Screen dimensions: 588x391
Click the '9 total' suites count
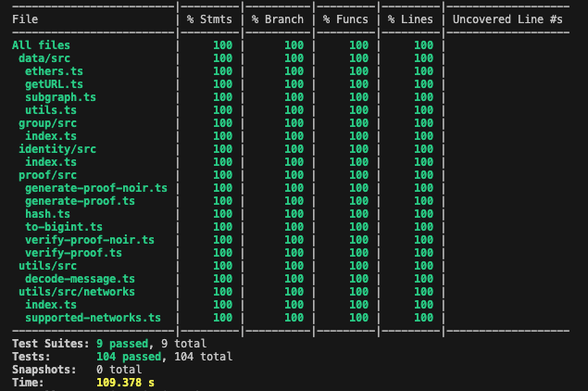(183, 344)
